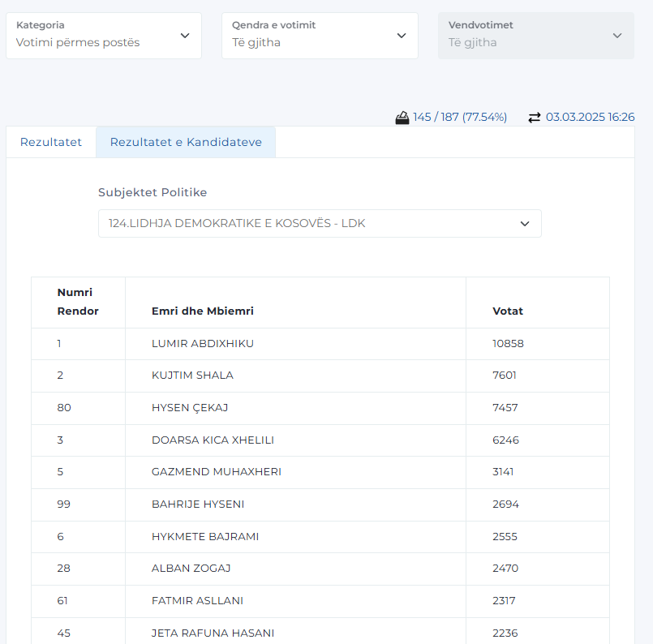Image resolution: width=653 pixels, height=644 pixels.
Task: Click the chevron icon in Qendra e votimit
Action: pos(402,36)
